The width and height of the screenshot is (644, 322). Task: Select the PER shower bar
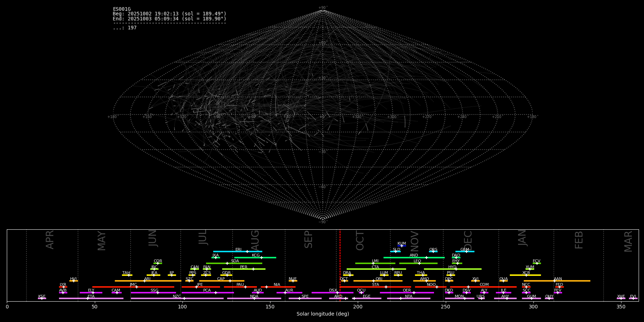click(244, 269)
